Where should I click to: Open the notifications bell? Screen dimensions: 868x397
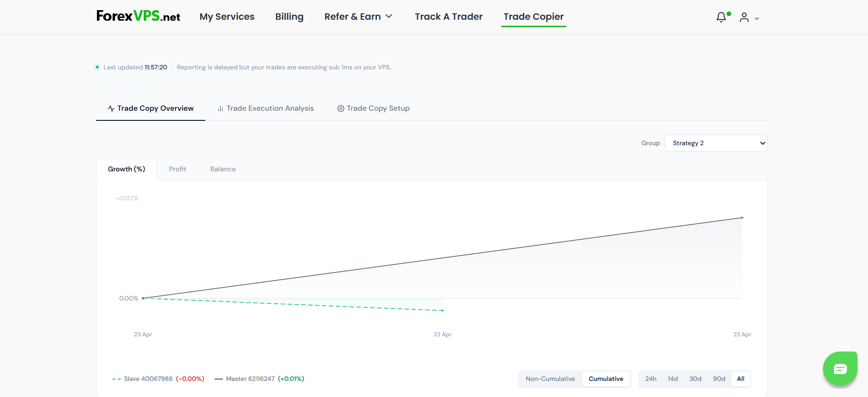coord(722,17)
